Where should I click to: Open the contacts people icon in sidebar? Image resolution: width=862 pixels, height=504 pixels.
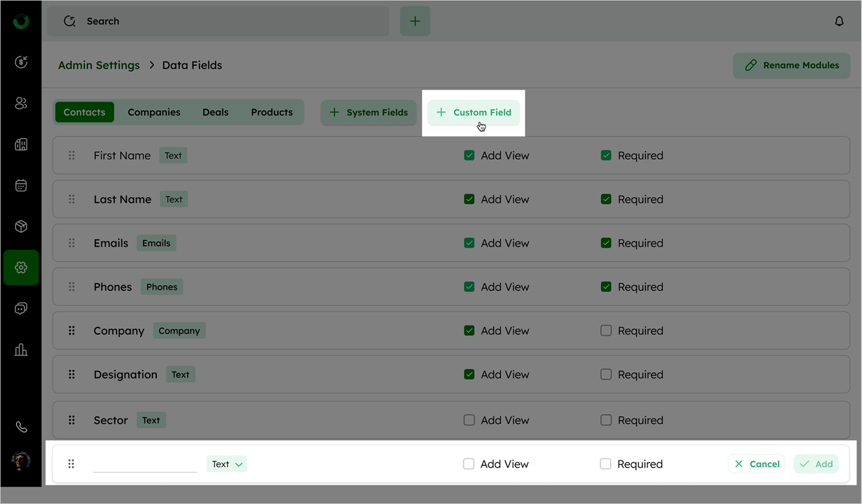coord(21,103)
